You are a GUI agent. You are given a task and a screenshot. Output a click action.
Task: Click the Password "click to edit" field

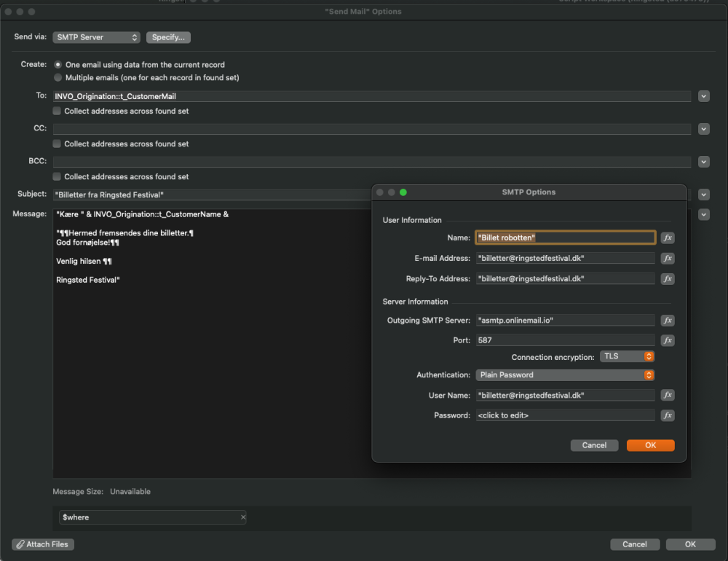pos(565,415)
